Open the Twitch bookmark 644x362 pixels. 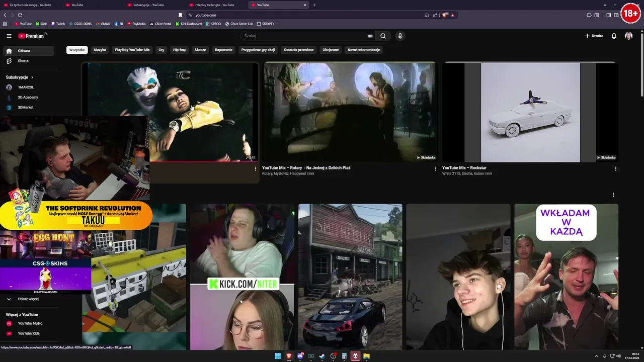pyautogui.click(x=58, y=24)
